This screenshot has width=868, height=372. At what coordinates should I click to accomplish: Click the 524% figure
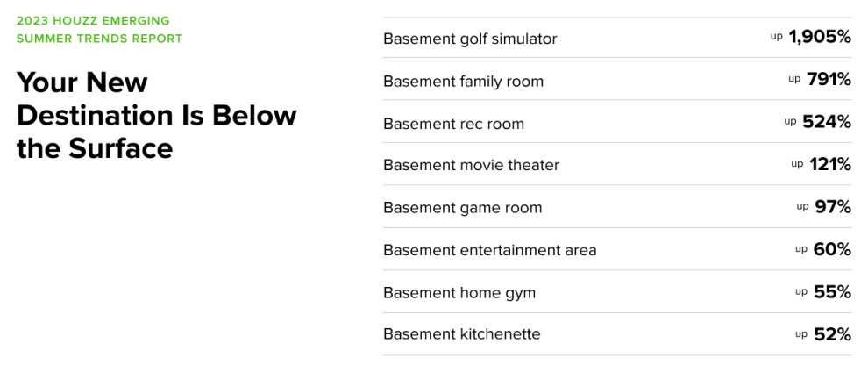click(x=827, y=122)
